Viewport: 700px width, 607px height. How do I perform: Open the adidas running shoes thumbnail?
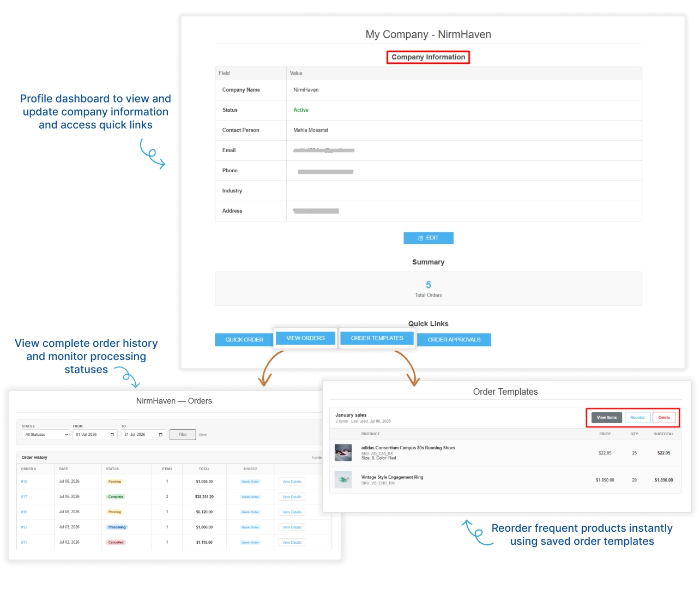pos(343,453)
